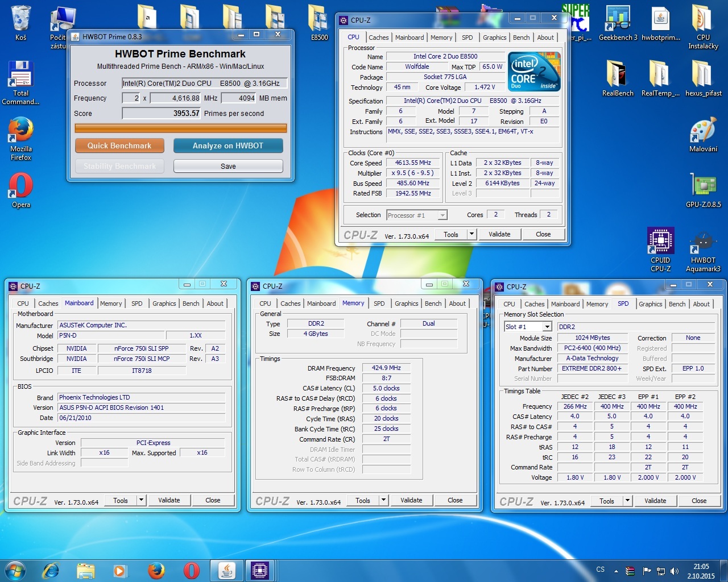Open Firefox from the taskbar
728x582 pixels.
click(156, 570)
